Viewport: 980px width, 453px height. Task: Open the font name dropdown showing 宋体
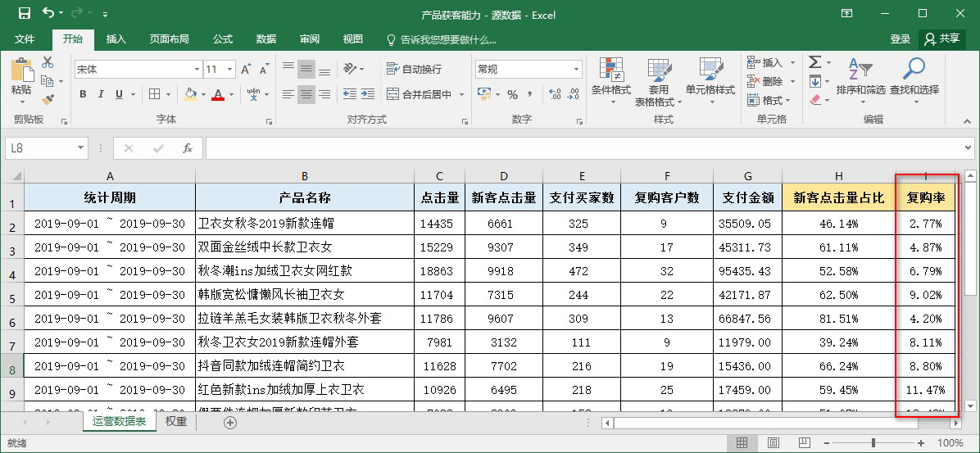coord(197,70)
